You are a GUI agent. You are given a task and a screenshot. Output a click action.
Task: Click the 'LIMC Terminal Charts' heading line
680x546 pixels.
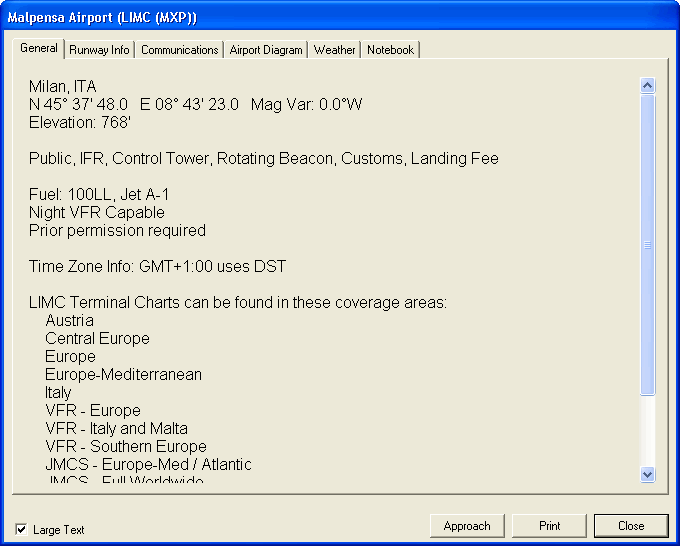click(x=238, y=302)
